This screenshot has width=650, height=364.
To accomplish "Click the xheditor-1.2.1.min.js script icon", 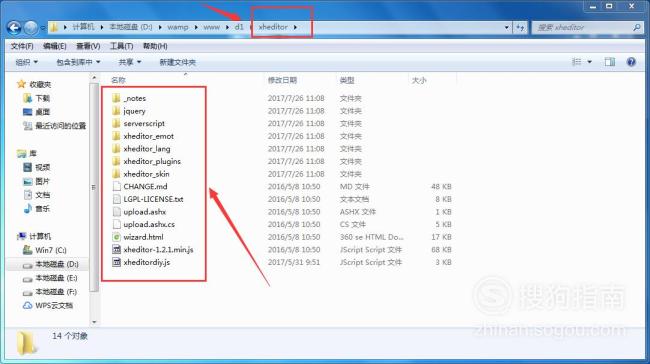I will [x=116, y=250].
